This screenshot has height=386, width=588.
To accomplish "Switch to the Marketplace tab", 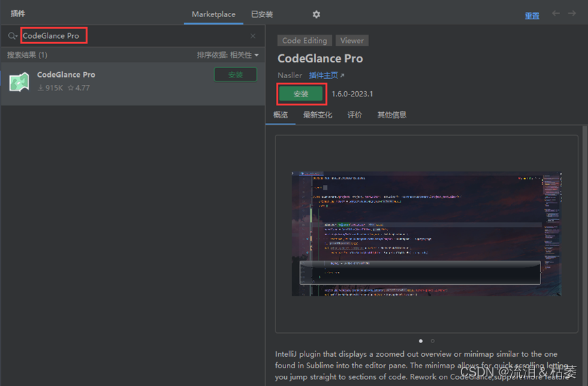I will point(213,14).
